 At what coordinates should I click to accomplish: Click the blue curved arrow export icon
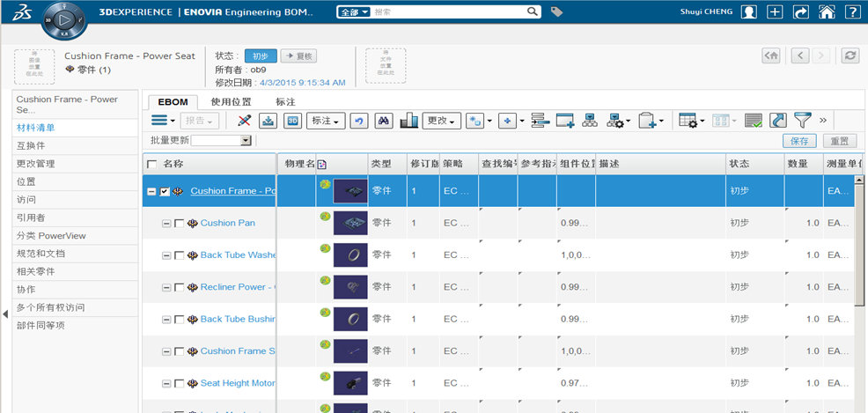[x=778, y=121]
